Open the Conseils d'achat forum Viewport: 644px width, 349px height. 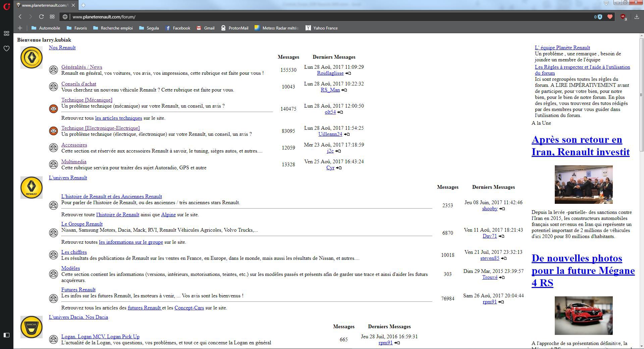pos(78,84)
